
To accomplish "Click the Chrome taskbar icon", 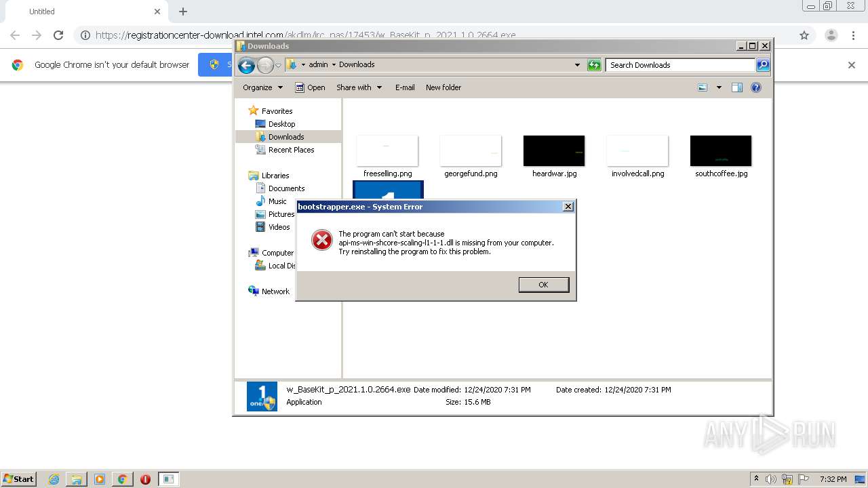I will pos(123,479).
